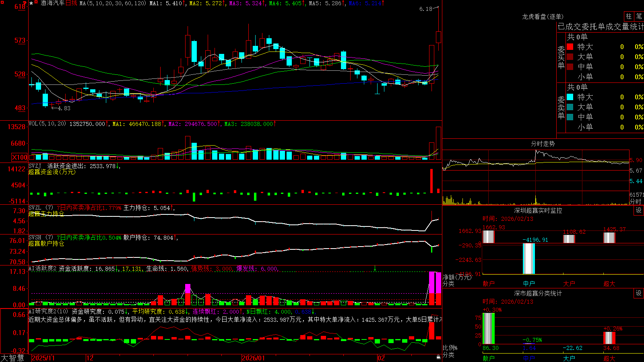644x362 pixels.
Task: Click the 12 month timeline marker
Action: 90,358
